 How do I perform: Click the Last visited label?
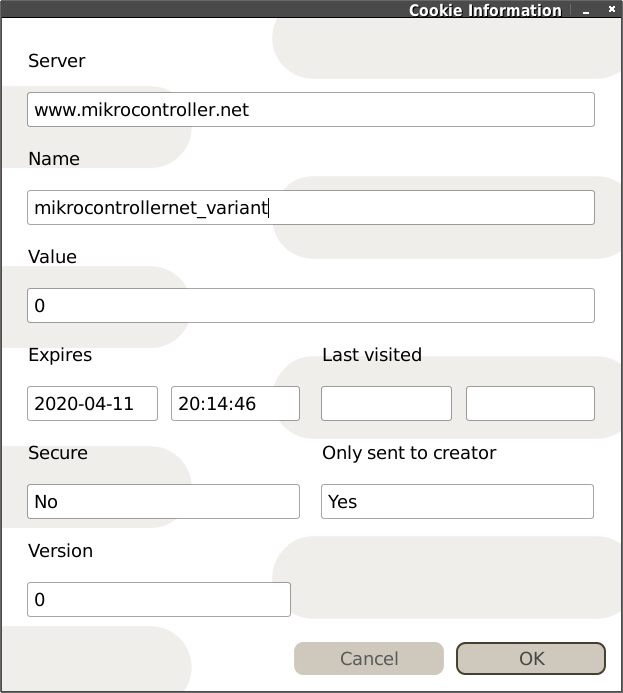pos(372,355)
